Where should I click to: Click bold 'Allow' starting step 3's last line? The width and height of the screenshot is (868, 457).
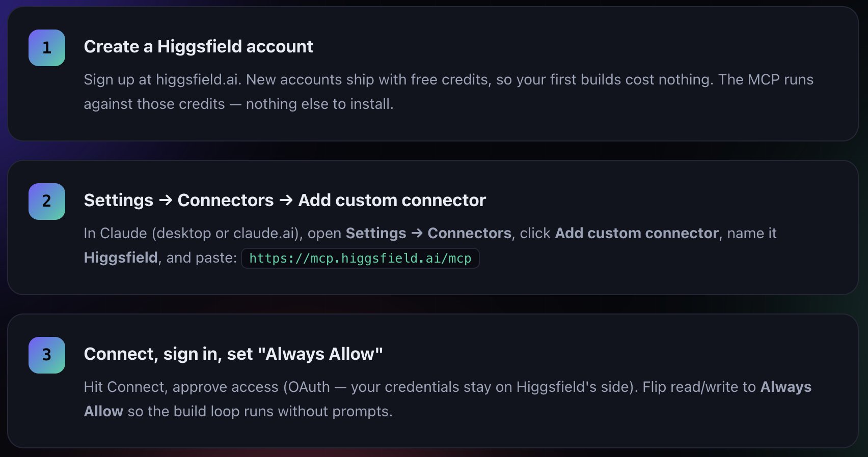[x=103, y=411]
